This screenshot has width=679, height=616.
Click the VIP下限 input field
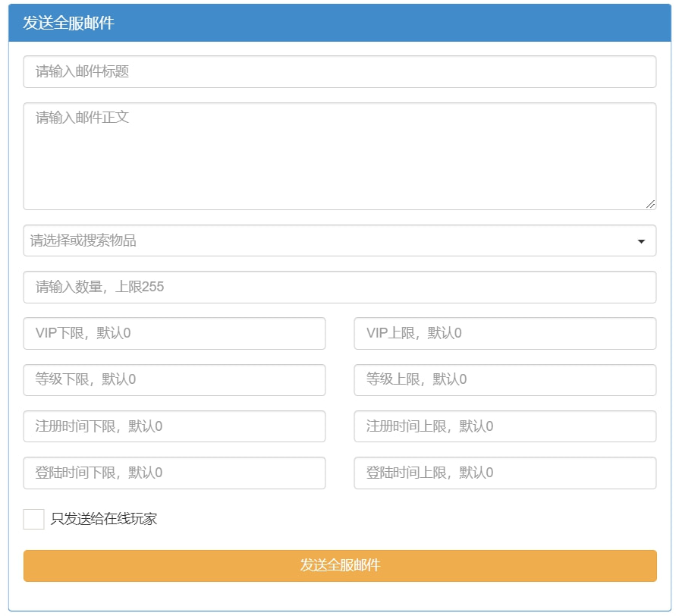coord(174,333)
